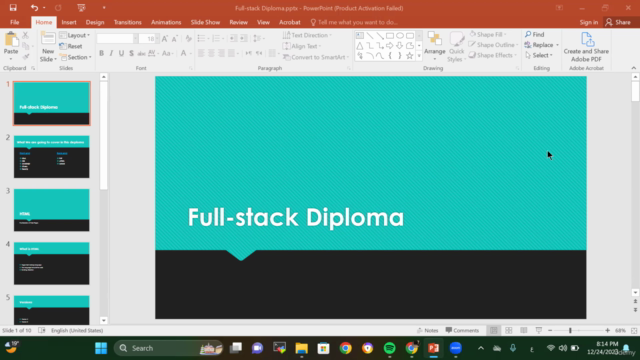Click the Reset slide button
This screenshot has height=360, width=640.
(x=71, y=46)
